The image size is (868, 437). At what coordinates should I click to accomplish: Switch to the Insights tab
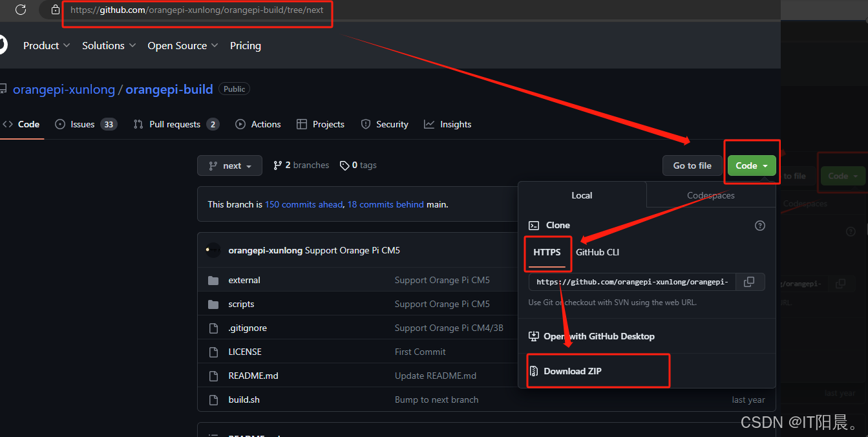448,124
